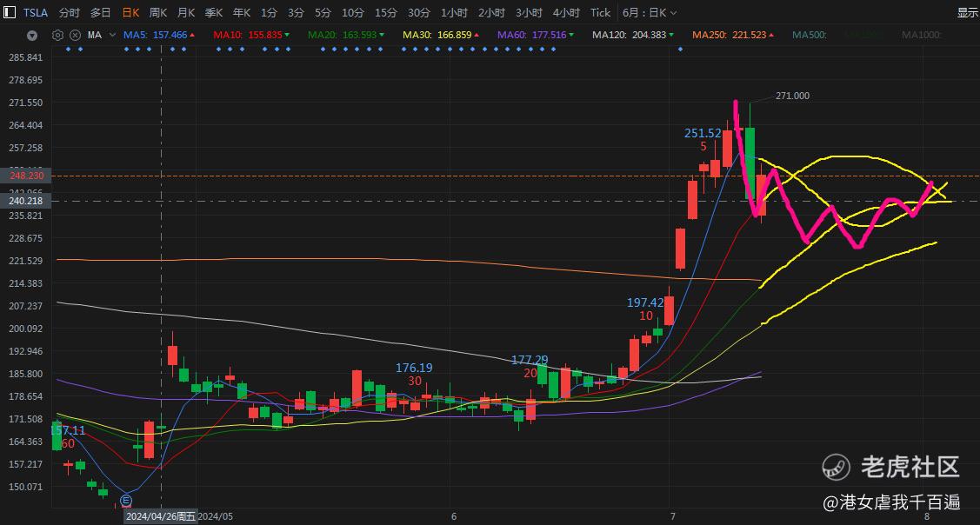
Task: Select the TSLA ticker symbol
Action: [x=36, y=12]
